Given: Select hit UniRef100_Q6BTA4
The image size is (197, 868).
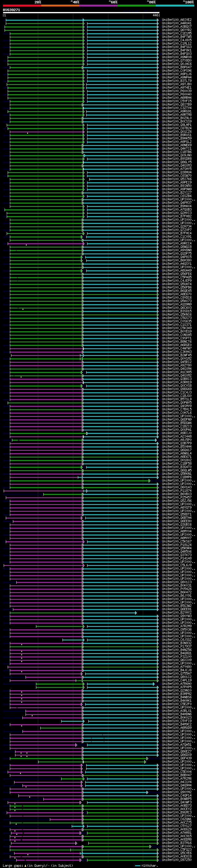Looking at the screenshot, I should [177, 518].
